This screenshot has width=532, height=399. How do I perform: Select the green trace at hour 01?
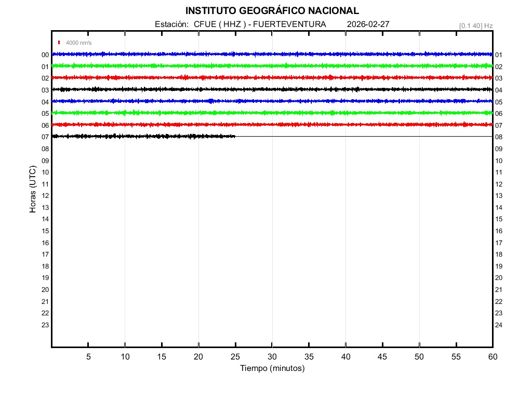[x=272, y=65]
